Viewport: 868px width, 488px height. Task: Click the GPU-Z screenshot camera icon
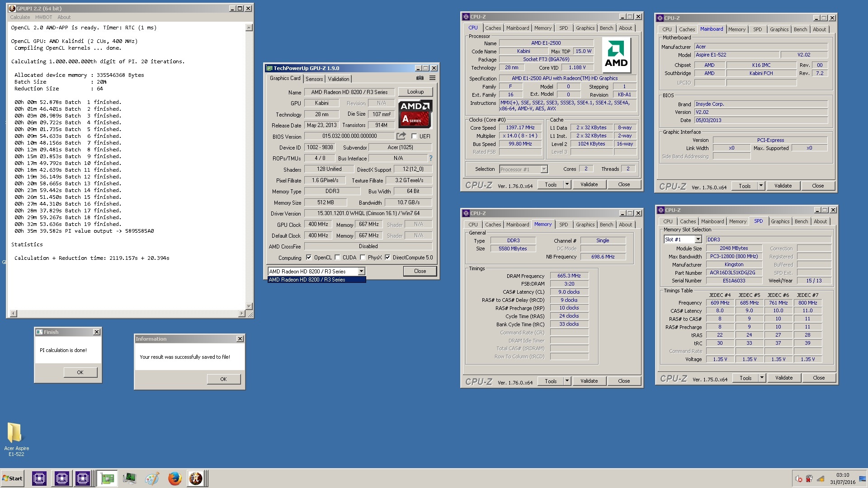tap(420, 78)
